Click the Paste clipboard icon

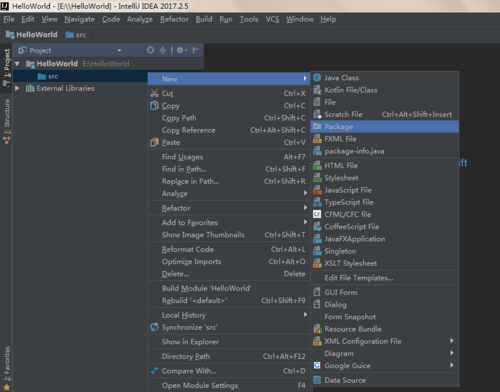point(154,142)
